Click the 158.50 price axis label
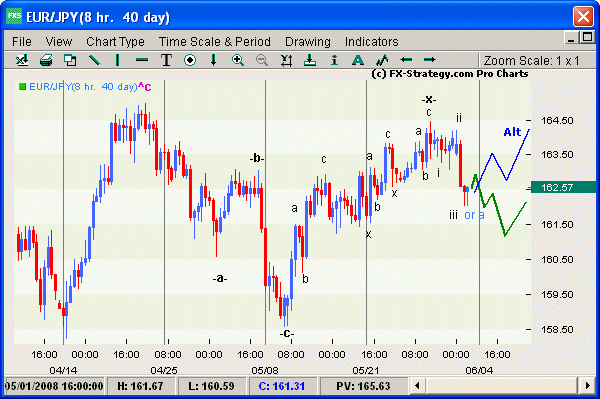The width and height of the screenshot is (600, 399). click(x=557, y=329)
